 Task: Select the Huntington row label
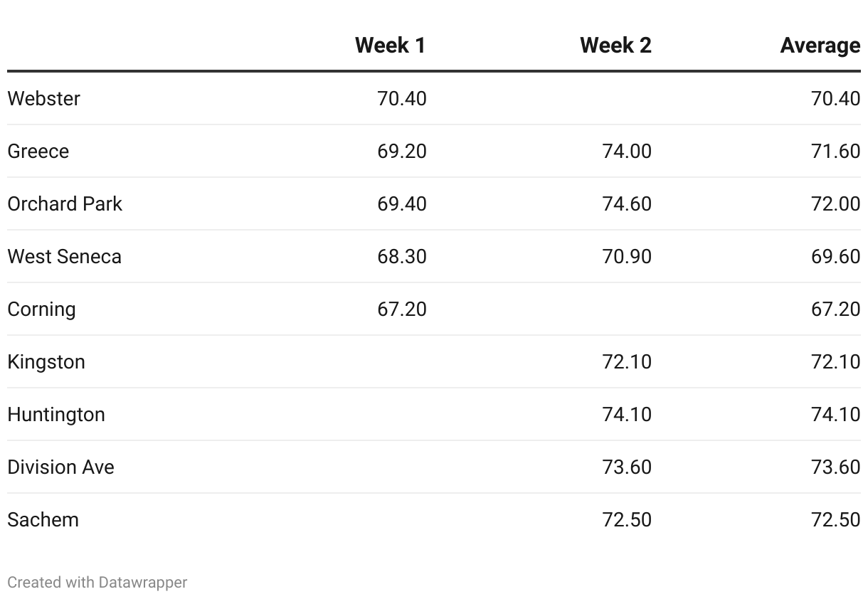(x=56, y=414)
